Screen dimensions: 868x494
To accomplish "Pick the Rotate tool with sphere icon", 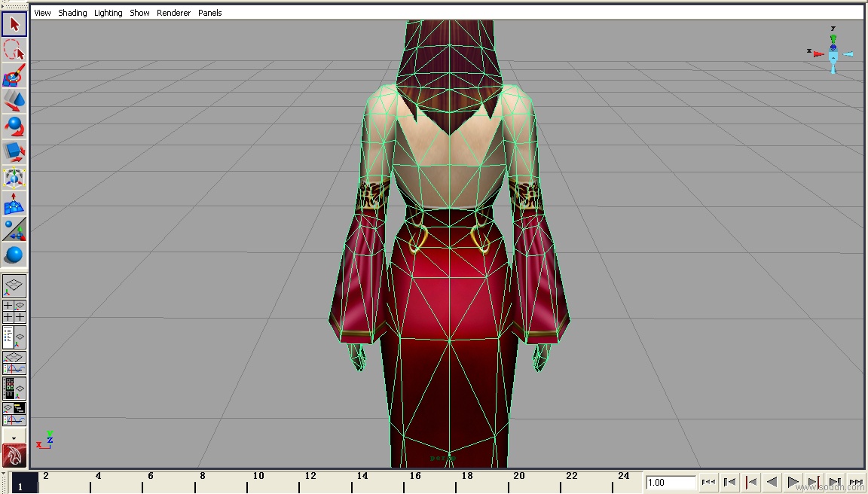I will click(14, 127).
